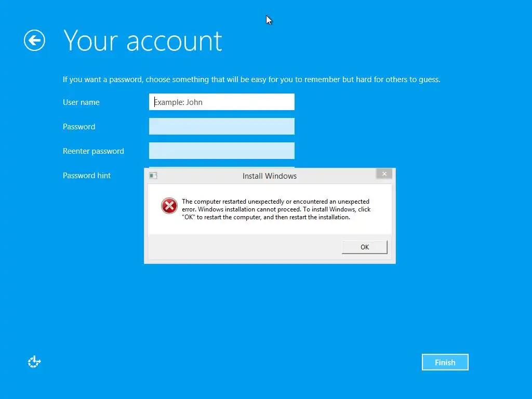This screenshot has height=399, width=532.
Task: Open the Ease of Access icon
Action: click(x=34, y=362)
